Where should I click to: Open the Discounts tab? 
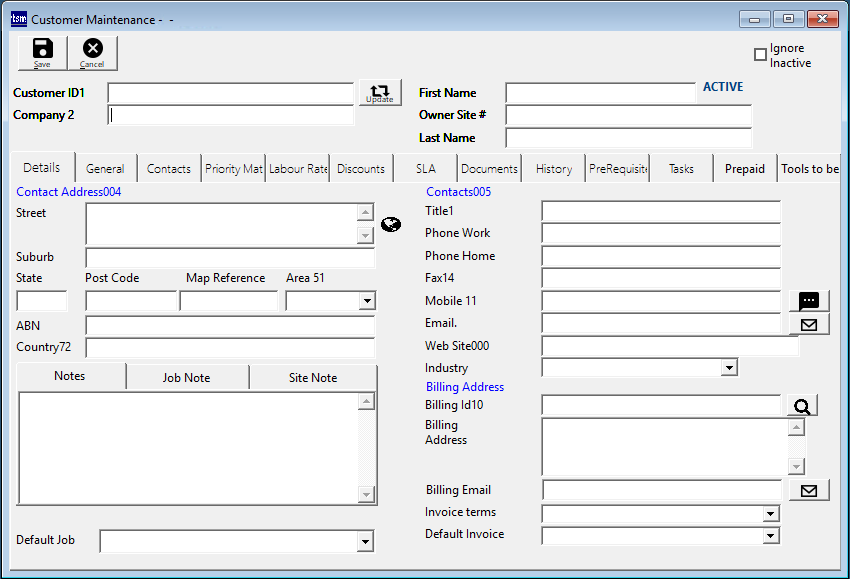[361, 169]
